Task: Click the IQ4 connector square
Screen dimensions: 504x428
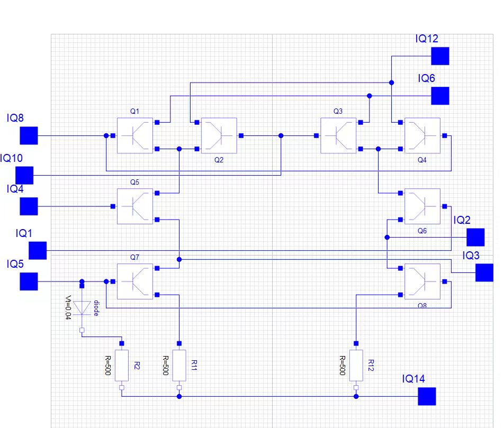Action: (29, 206)
